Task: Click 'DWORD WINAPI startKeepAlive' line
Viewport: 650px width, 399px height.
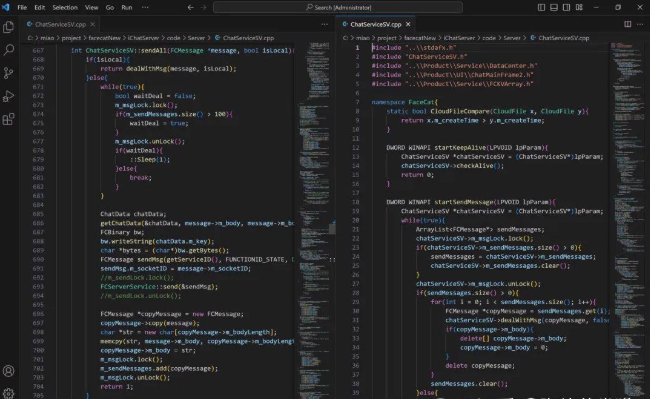Action: tap(467, 148)
